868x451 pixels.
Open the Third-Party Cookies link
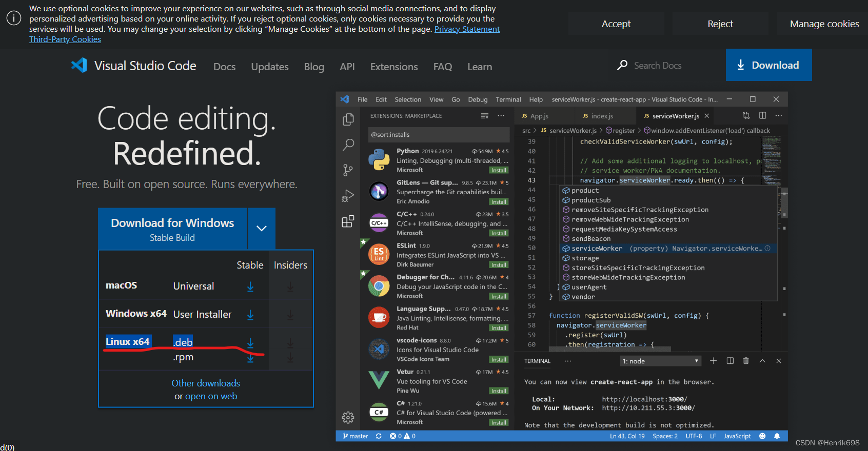tap(65, 39)
